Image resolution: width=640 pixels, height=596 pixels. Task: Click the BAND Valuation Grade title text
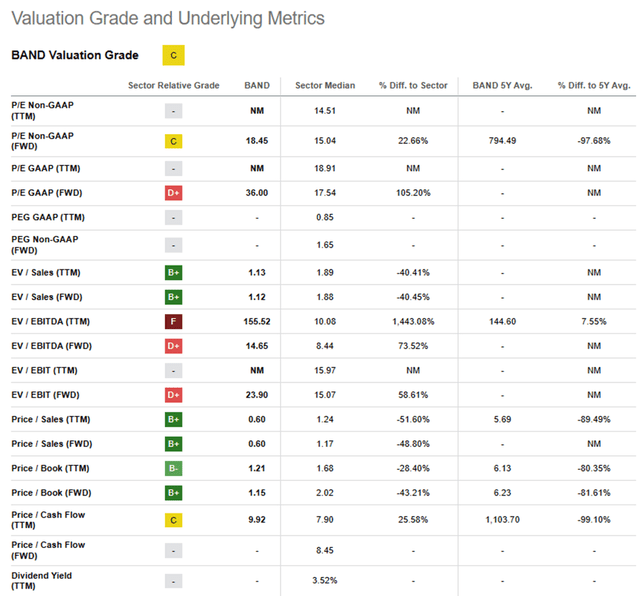[x=75, y=55]
